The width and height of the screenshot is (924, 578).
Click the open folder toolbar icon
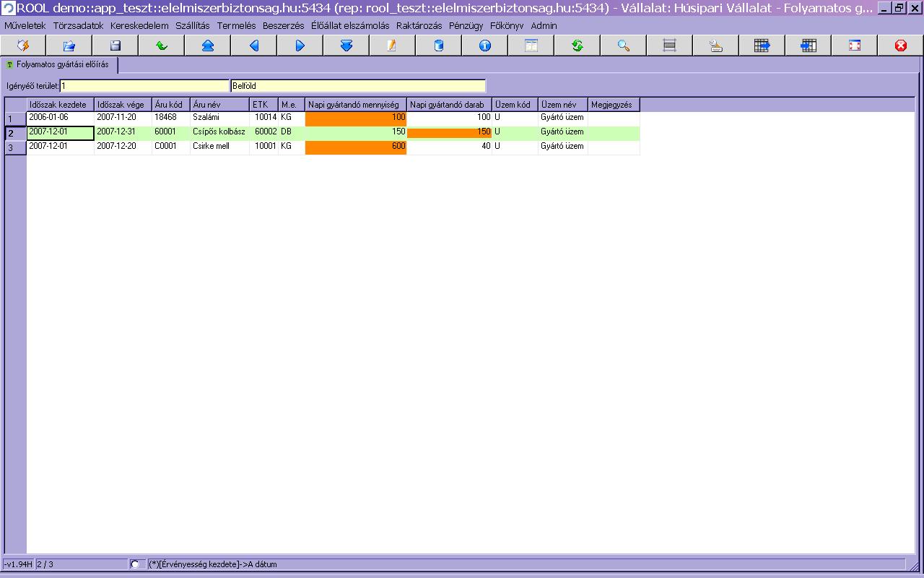[x=69, y=46]
